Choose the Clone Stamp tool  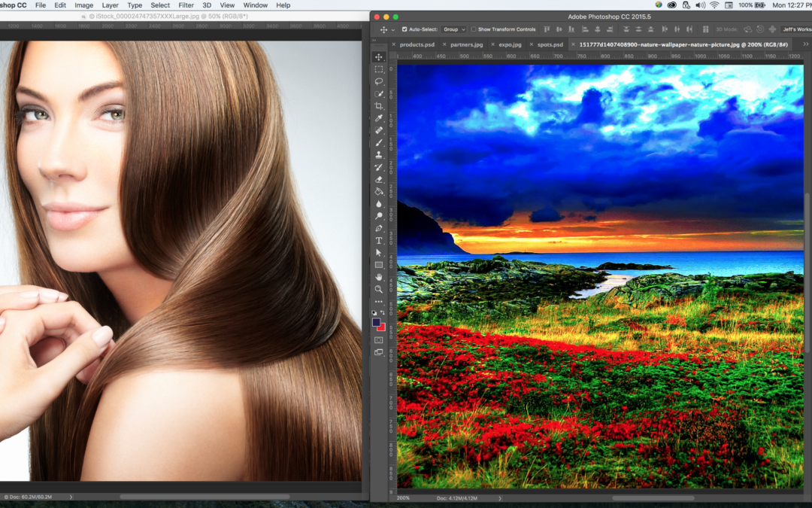379,155
